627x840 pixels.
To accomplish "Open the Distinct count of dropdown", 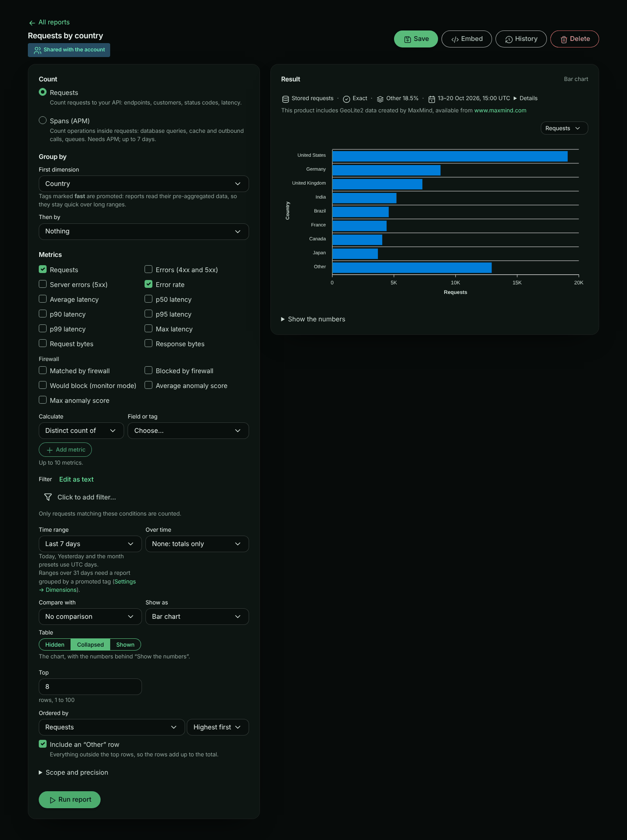I will pos(81,431).
